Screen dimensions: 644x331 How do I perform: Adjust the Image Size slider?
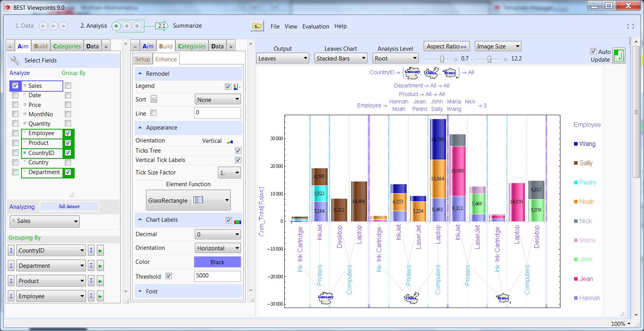489,59
